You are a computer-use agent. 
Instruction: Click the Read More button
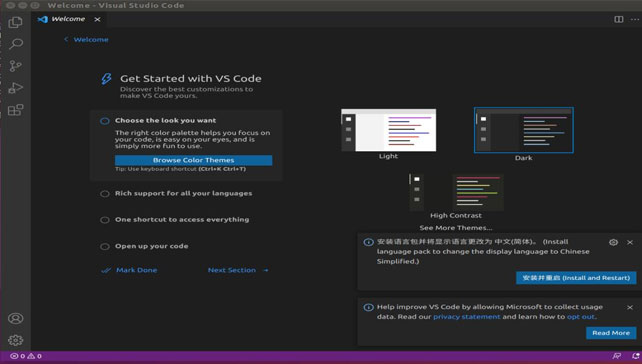(x=611, y=333)
